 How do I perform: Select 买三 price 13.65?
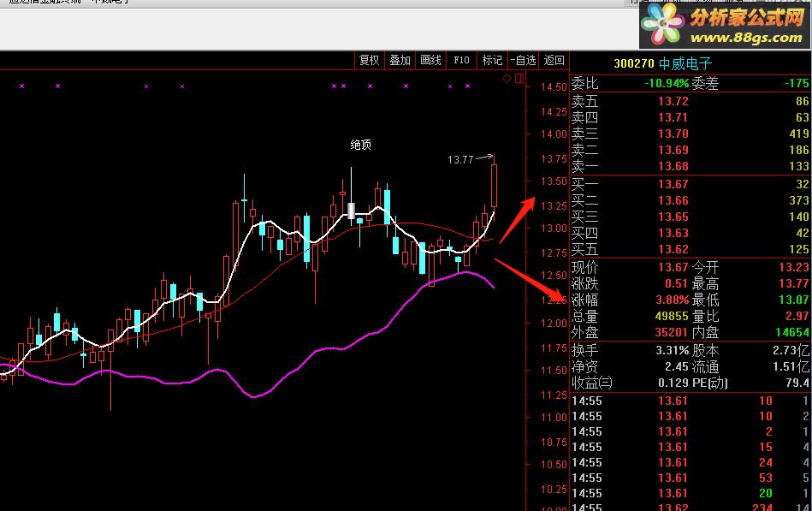point(673,217)
